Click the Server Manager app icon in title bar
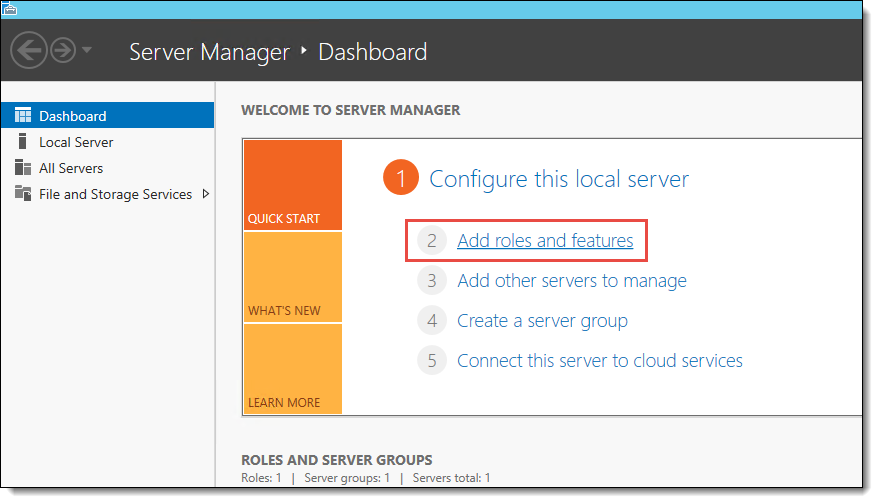The width and height of the screenshot is (878, 503). [9, 8]
